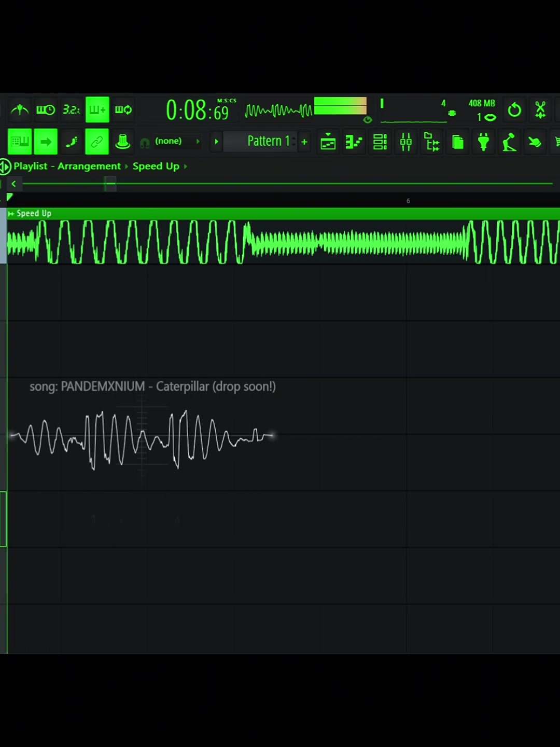
Task: Click the stacked documents icon
Action: pyautogui.click(x=457, y=142)
